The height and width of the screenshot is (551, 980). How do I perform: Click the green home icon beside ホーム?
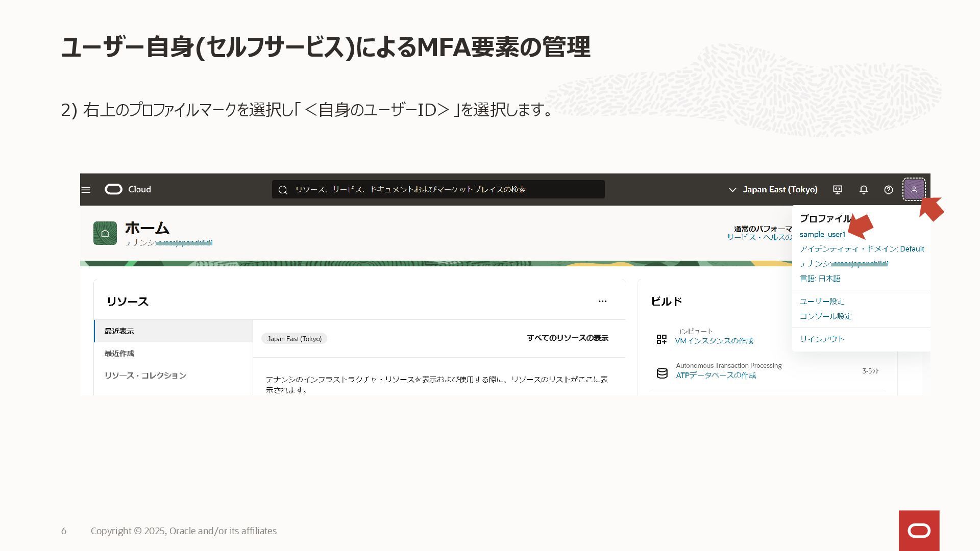pyautogui.click(x=105, y=233)
